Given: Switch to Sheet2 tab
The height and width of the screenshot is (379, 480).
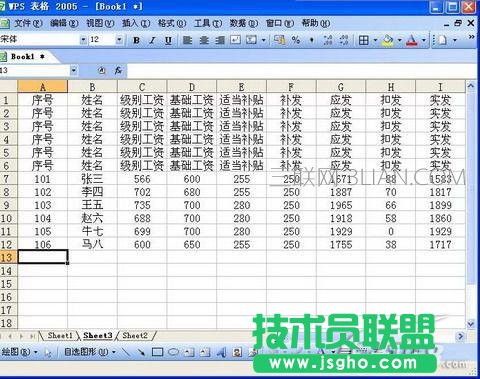Looking at the screenshot, I should point(135,335).
